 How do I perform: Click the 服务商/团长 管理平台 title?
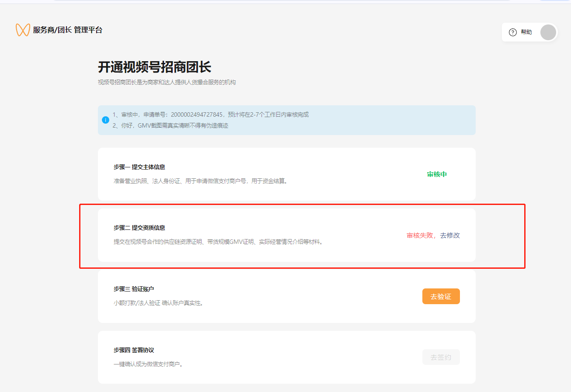click(x=68, y=30)
